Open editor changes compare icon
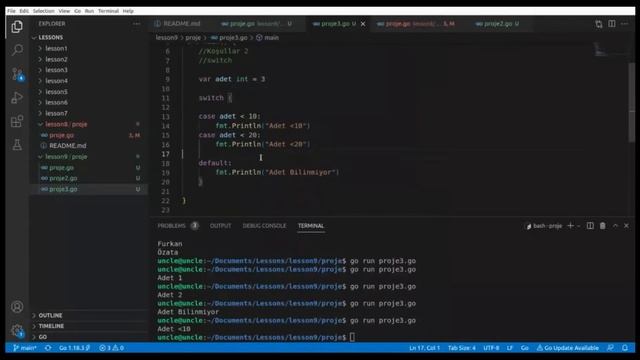The height and width of the screenshot is (360, 640). [598, 24]
